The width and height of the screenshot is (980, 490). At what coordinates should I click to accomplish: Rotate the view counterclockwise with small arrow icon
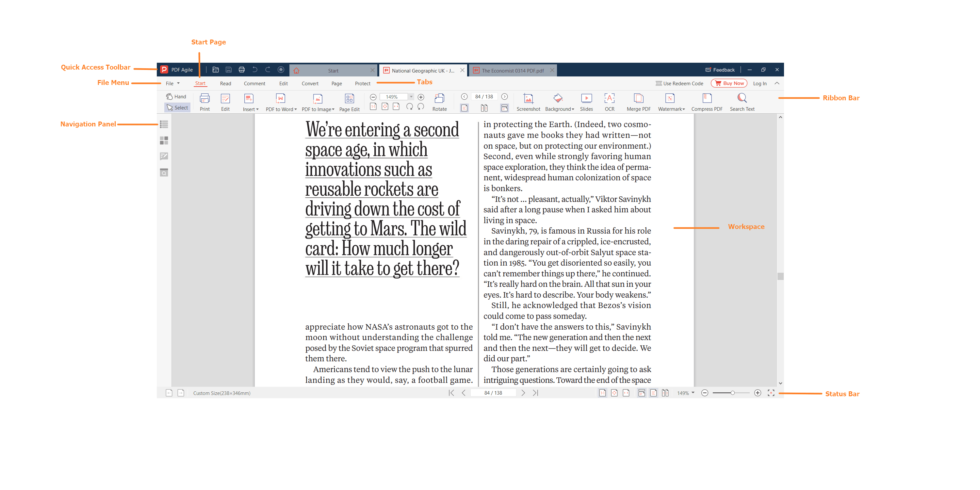[421, 107]
